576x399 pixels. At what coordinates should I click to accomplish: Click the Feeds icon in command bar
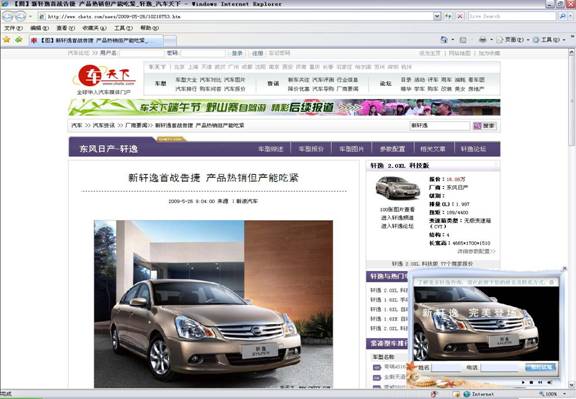tap(463, 40)
